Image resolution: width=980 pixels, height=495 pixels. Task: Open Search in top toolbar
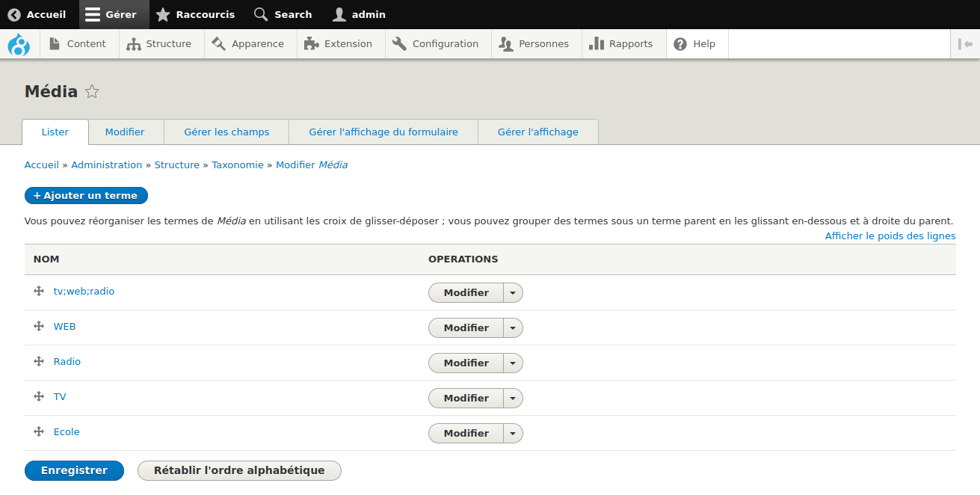(284, 14)
